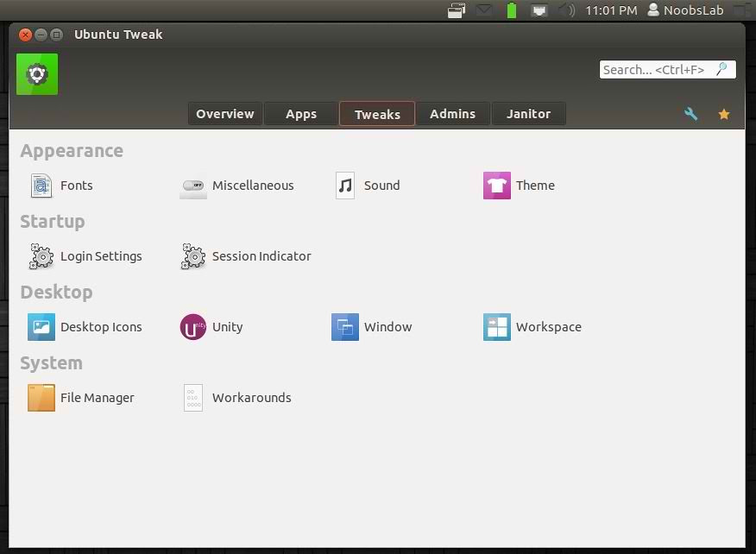Viewport: 756px width, 554px height.
Task: Open the Login Settings gear icon
Action: click(41, 256)
